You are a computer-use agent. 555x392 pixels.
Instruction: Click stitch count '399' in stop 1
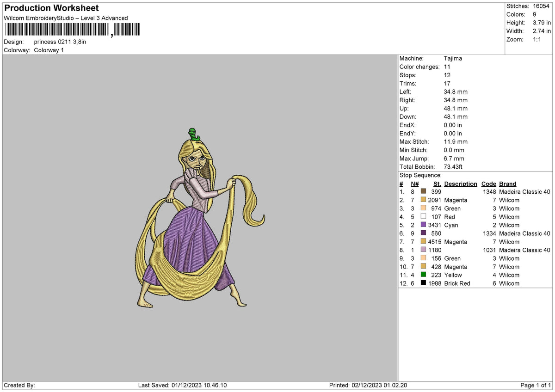(x=436, y=192)
